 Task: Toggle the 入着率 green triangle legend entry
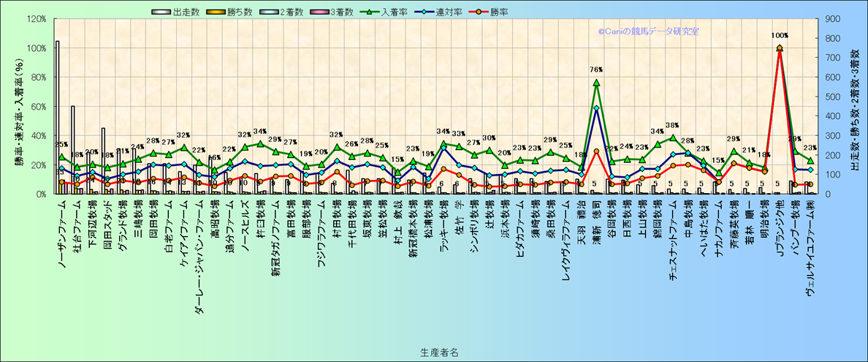[x=365, y=12]
